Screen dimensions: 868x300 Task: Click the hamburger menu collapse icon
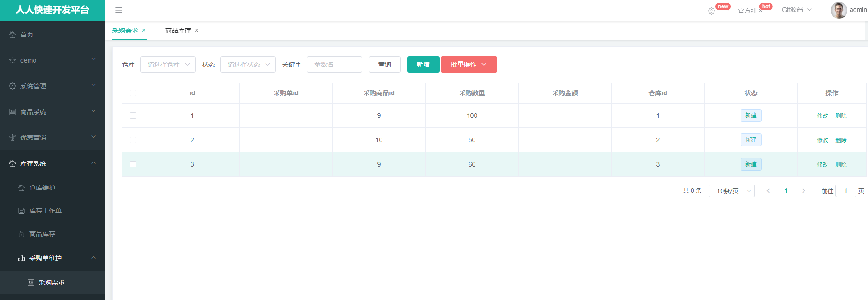[x=119, y=10]
